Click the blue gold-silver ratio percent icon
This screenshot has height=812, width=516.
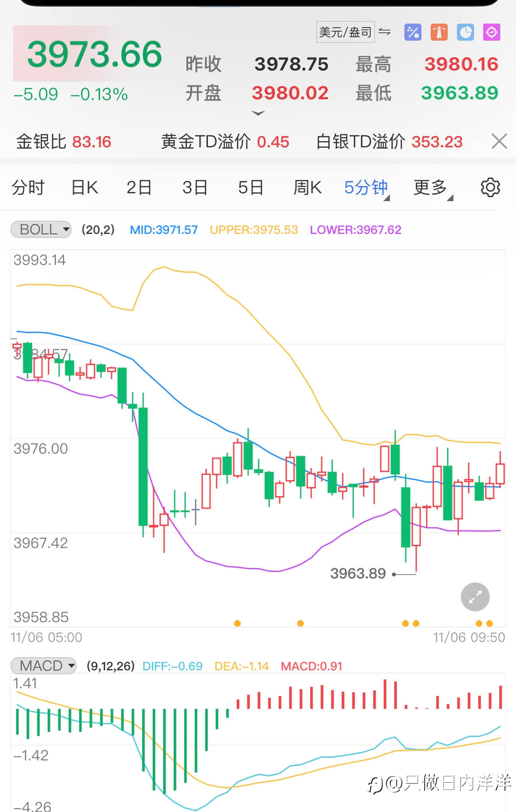coord(413,32)
